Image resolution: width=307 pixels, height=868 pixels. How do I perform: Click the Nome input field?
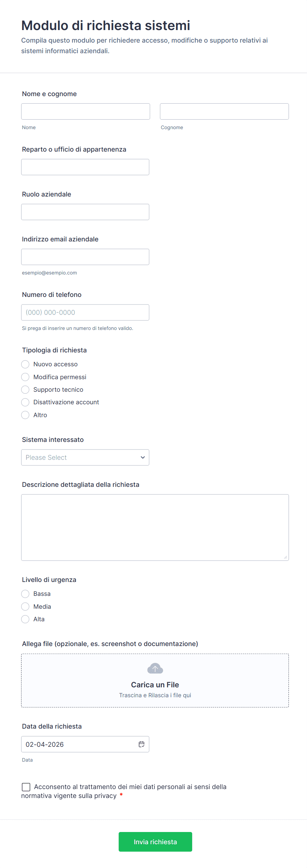point(85,112)
